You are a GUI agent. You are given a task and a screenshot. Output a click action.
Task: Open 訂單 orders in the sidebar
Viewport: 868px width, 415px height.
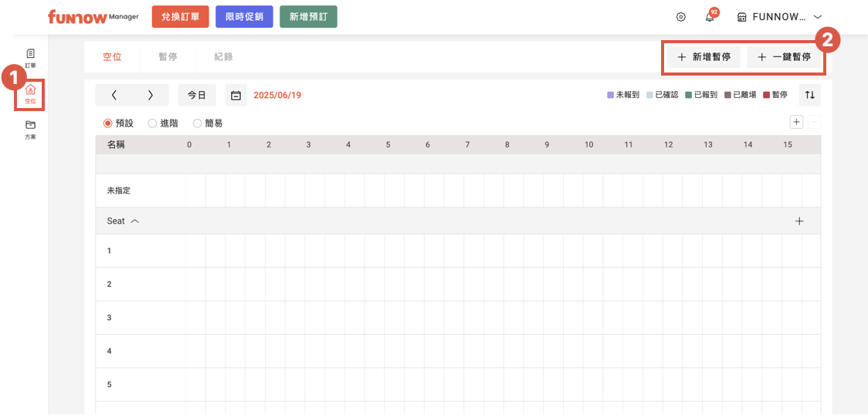pos(30,58)
